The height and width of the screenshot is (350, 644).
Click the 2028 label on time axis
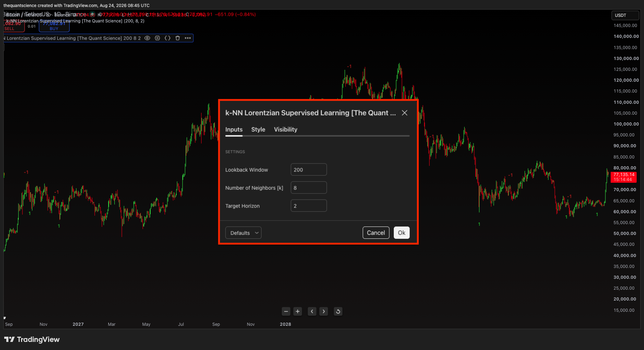coord(286,324)
